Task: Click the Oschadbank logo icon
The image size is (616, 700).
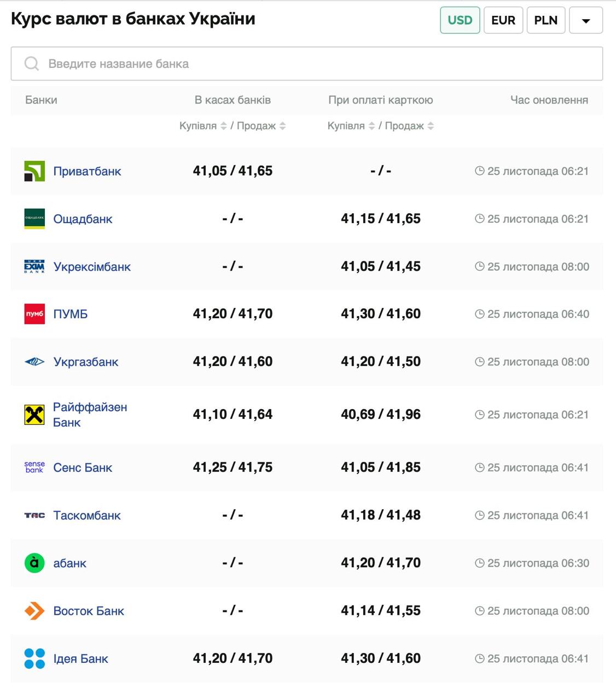Action: (34, 219)
